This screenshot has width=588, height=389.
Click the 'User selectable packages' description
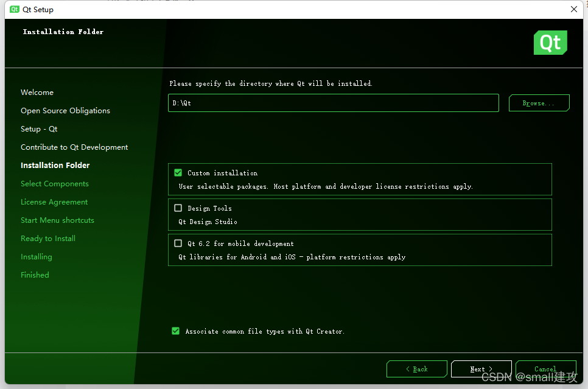tap(326, 186)
